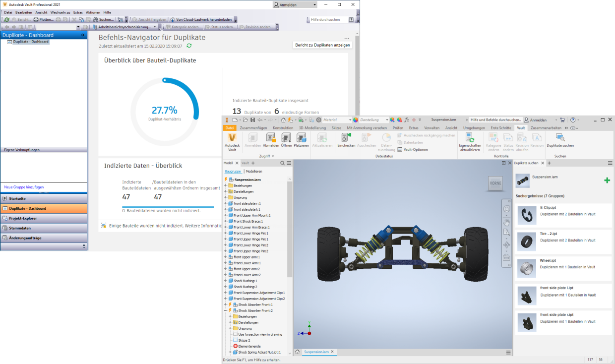Click the circular 27.7% duplicate ratio gauge
The image size is (615, 364).
(165, 112)
